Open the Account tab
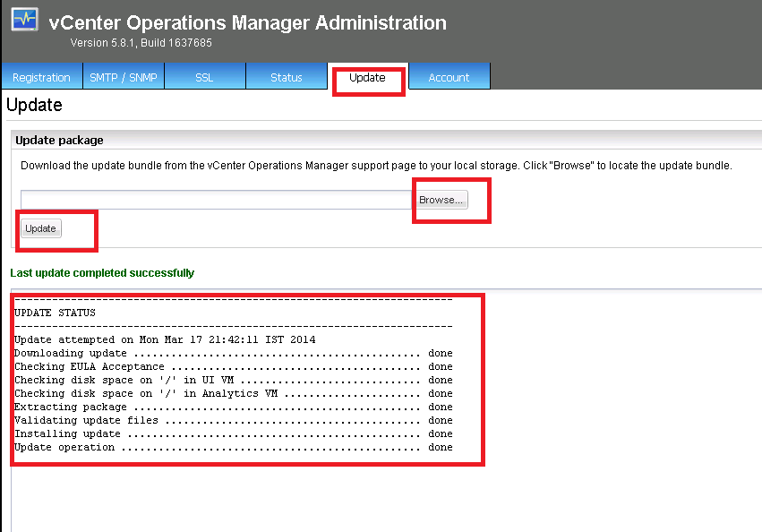 pyautogui.click(x=449, y=78)
